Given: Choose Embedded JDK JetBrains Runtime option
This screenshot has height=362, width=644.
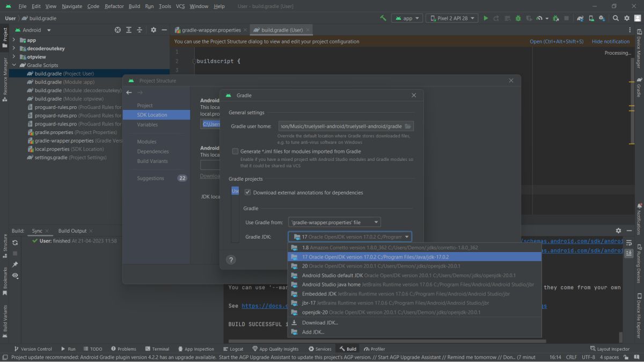Looking at the screenshot, I should (x=414, y=294).
